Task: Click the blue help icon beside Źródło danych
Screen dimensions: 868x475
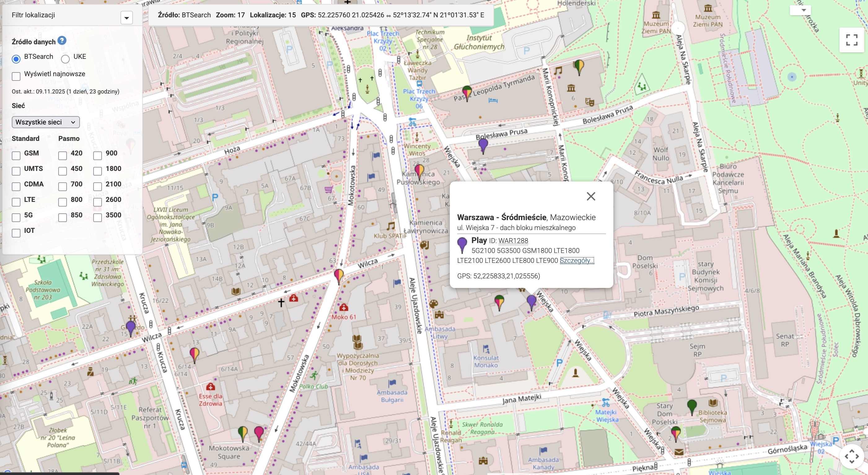Action: pos(62,41)
